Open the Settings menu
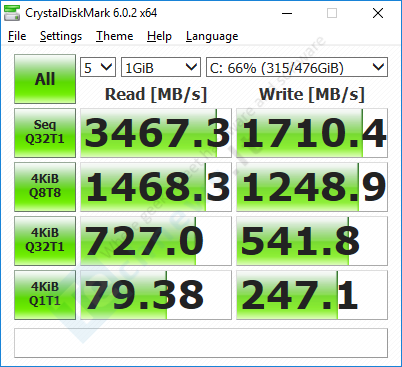The width and height of the screenshot is (402, 367). click(x=61, y=36)
